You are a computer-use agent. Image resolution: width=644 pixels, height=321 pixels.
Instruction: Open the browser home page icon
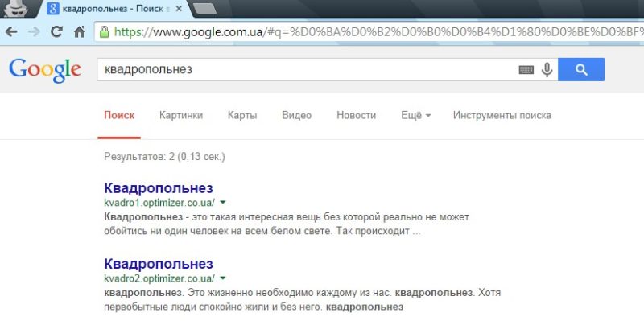(79, 31)
